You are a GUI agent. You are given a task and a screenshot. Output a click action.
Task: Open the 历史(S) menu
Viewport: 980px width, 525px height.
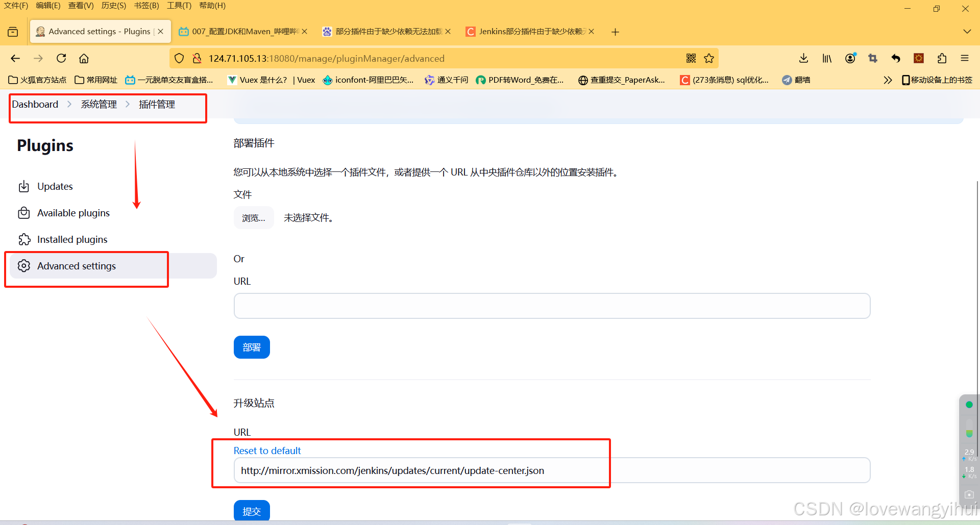[x=113, y=6]
